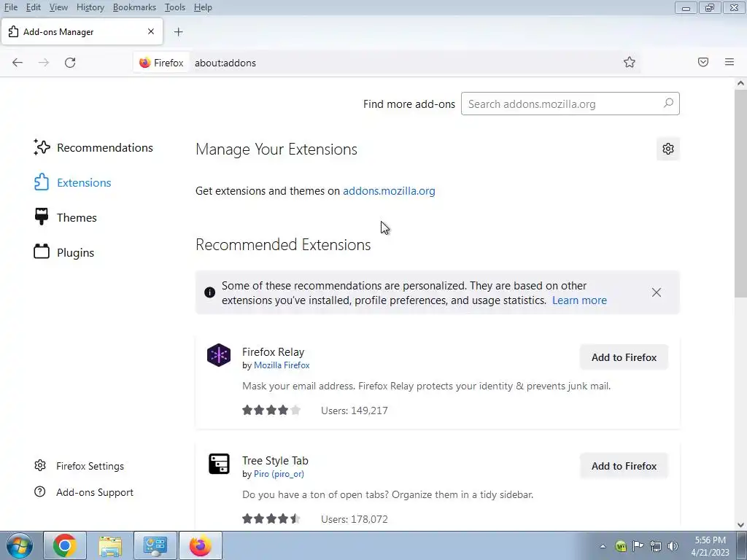This screenshot has width=747, height=560.
Task: Open the History menu
Action: (90, 7)
